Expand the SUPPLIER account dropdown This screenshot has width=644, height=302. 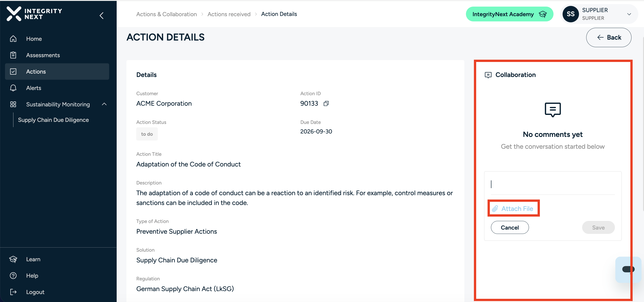629,14
